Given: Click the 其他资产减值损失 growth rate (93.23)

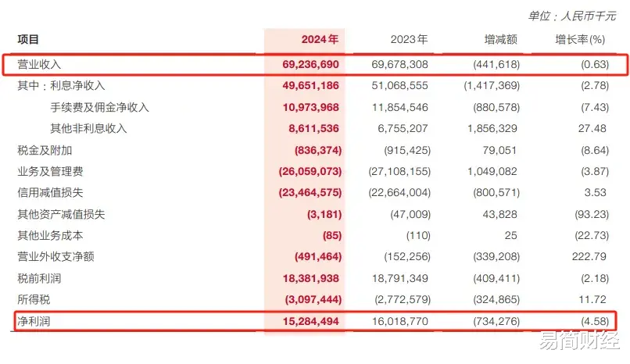Looking at the screenshot, I should coord(589,214).
